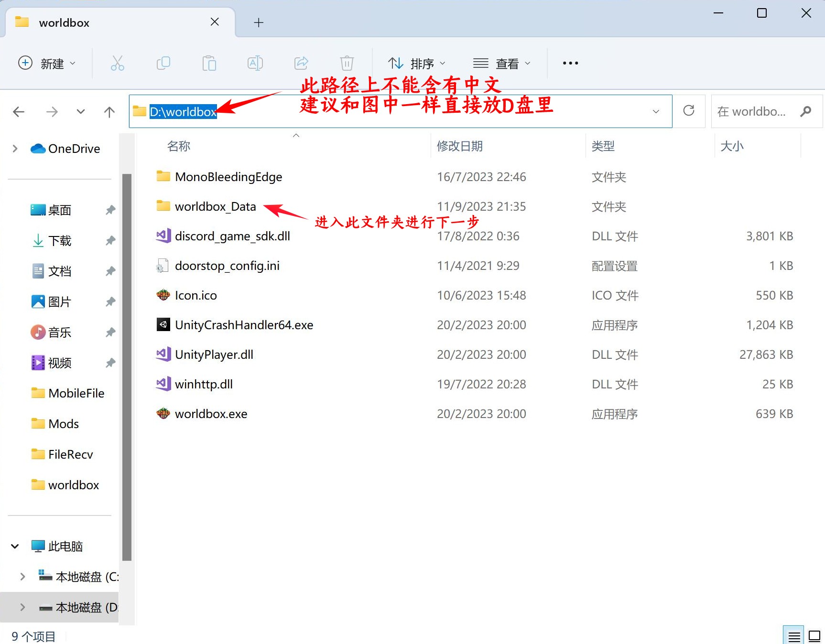The height and width of the screenshot is (644, 825).
Task: Sort by 名称 column header
Action: tap(179, 146)
